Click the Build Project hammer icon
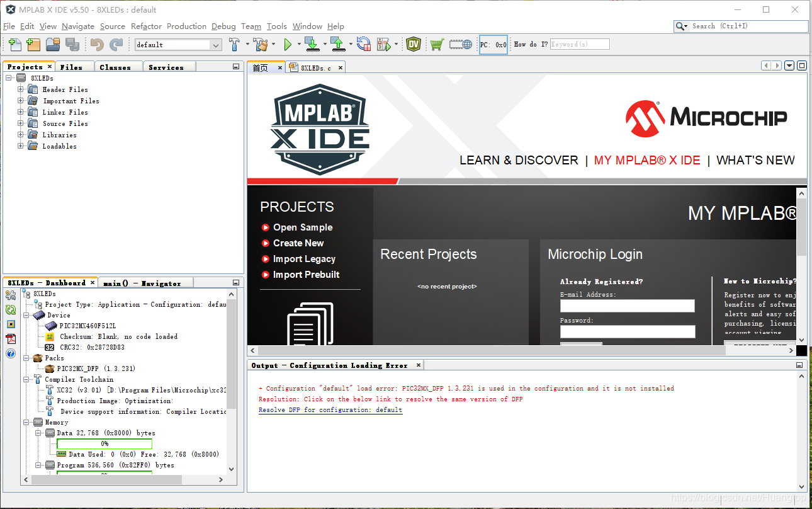The image size is (812, 509). click(235, 44)
